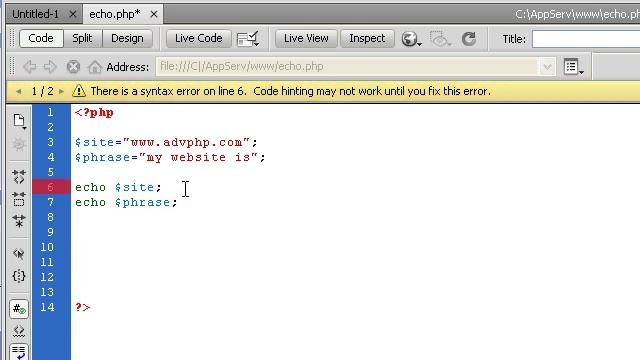This screenshot has width=640, height=360.
Task: Go to the home page icon
Action: 95,67
